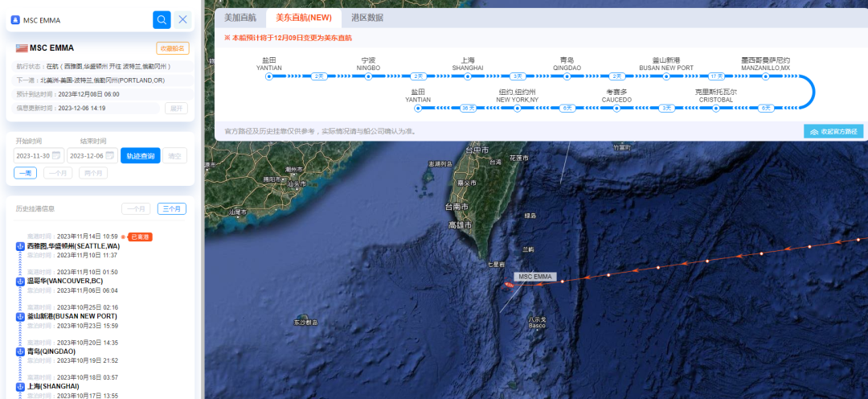This screenshot has width=868, height=399.
Task: Select the 一个月 option under date range
Action: pyautogui.click(x=58, y=173)
